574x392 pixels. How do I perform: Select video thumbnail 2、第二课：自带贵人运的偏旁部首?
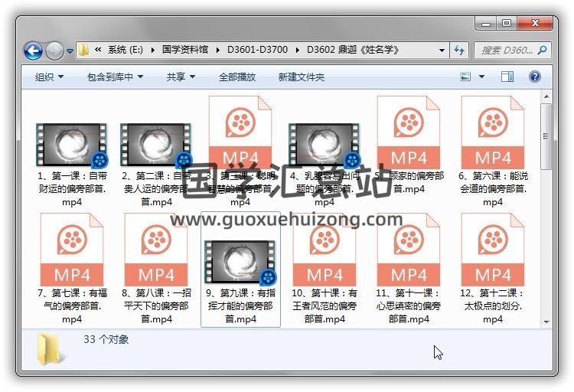[156, 145]
